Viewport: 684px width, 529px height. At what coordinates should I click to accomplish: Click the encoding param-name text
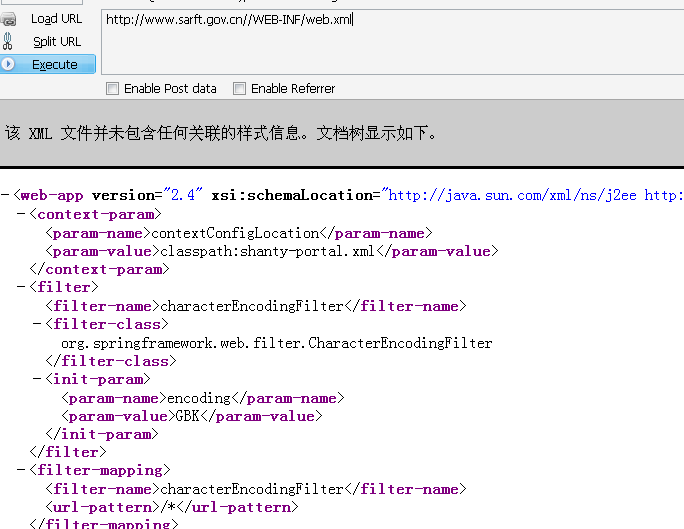tap(199, 398)
